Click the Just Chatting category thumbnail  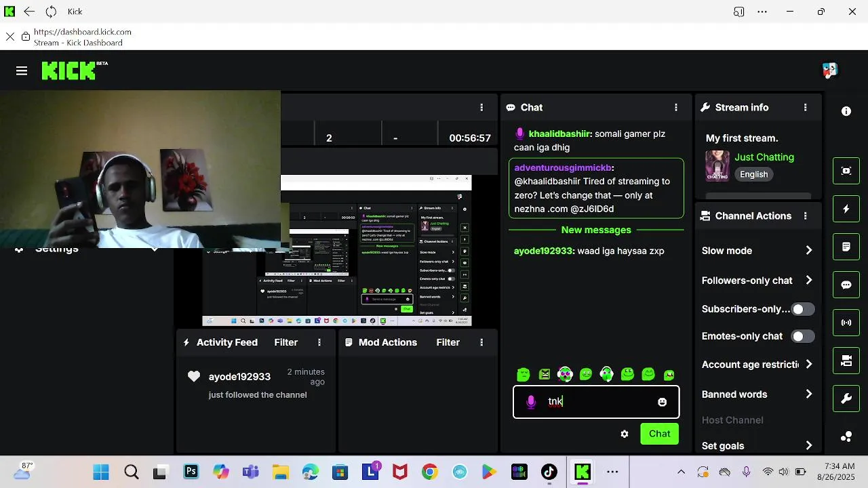pos(717,166)
